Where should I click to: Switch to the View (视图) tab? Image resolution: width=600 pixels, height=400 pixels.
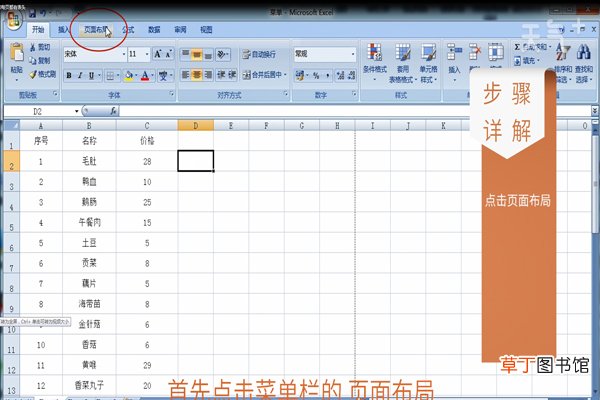click(206, 29)
